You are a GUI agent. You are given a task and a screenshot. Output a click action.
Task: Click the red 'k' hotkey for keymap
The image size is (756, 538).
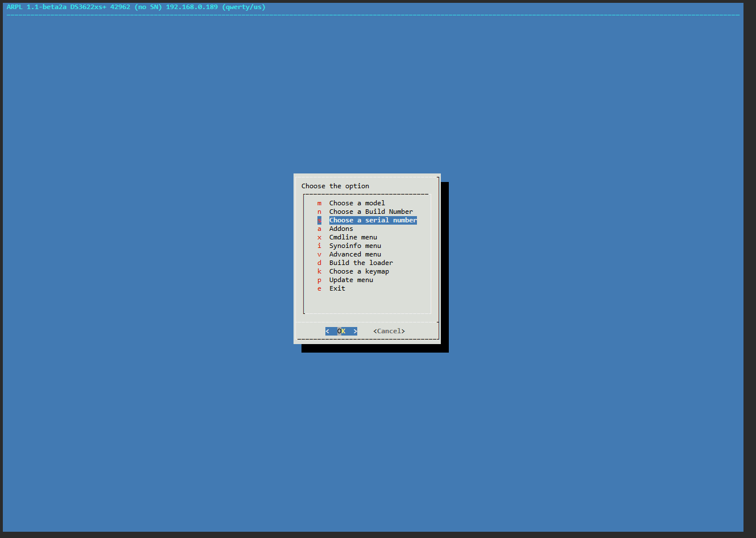tap(319, 271)
